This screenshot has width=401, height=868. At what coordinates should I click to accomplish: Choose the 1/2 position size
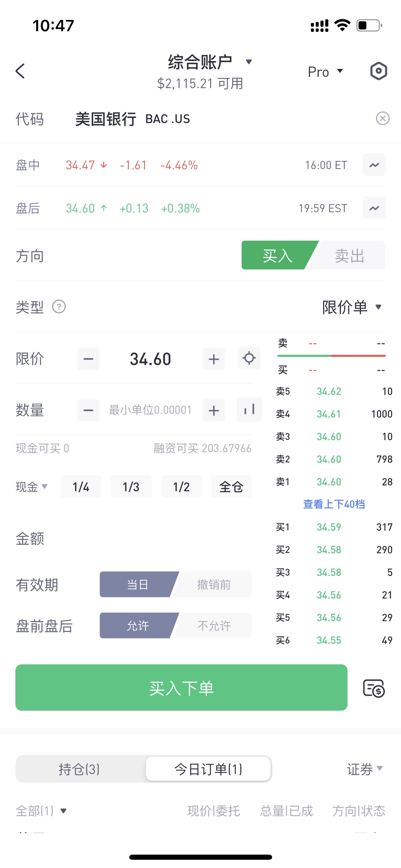click(181, 487)
